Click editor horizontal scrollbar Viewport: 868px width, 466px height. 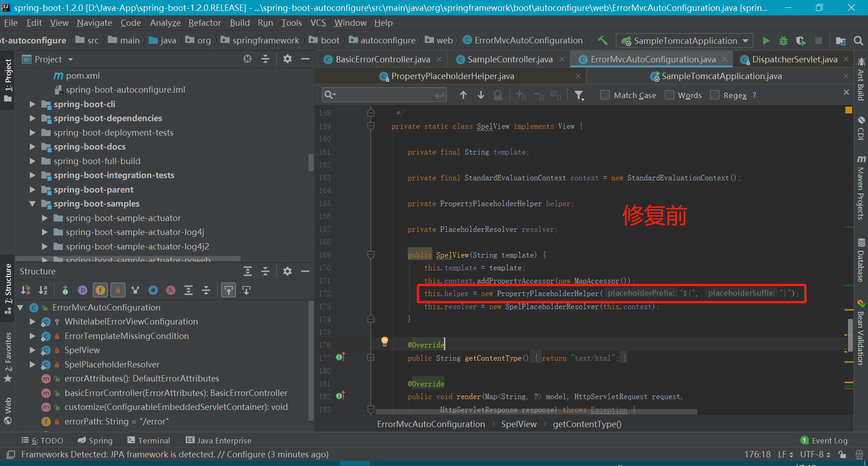coord(536,412)
